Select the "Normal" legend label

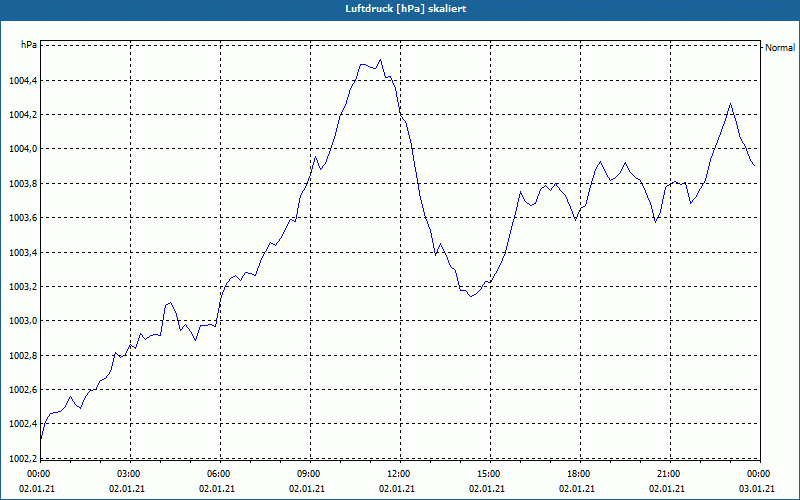[x=780, y=47]
